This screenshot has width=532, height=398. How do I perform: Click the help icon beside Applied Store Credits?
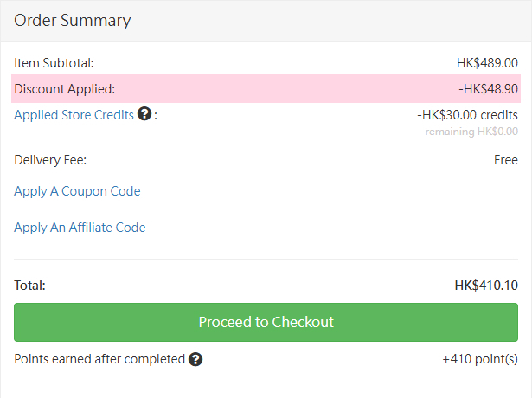tap(144, 114)
